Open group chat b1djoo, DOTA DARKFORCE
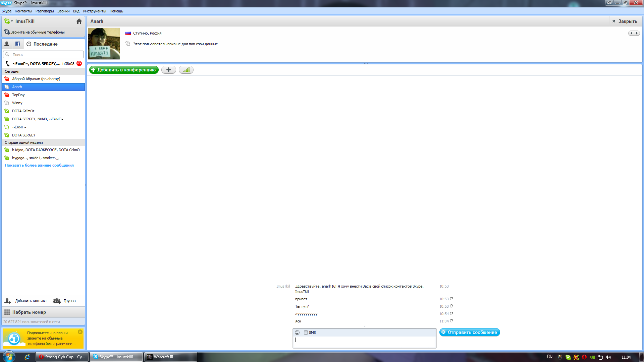This screenshot has height=362, width=644. pyautogui.click(x=43, y=150)
